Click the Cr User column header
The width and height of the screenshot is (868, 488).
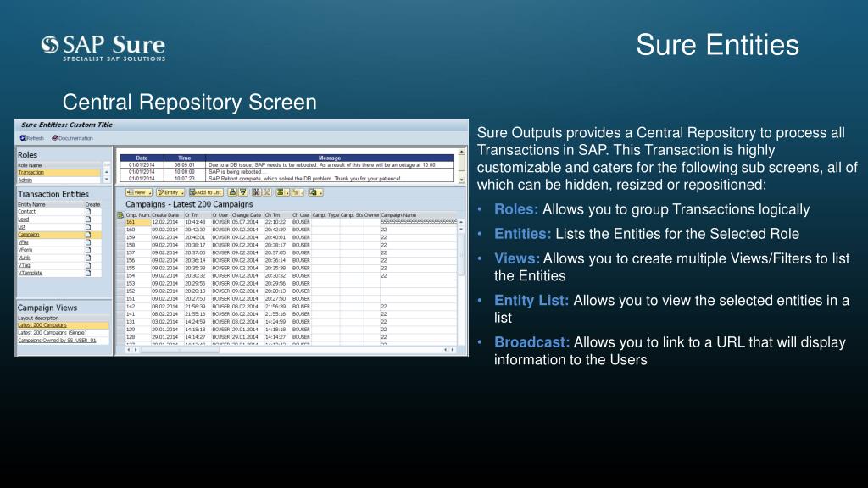coord(220,215)
